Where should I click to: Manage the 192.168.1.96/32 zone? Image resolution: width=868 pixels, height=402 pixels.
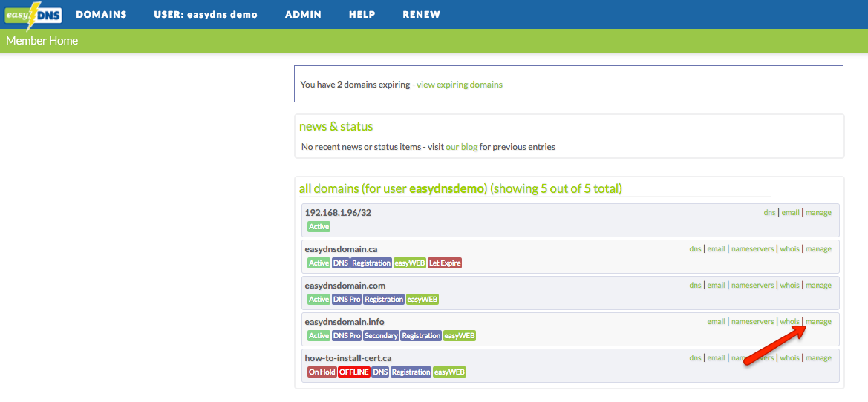(x=818, y=212)
